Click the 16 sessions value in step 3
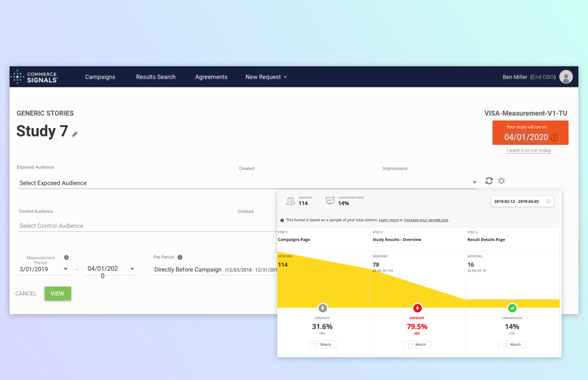The height and width of the screenshot is (380, 588). coord(471,265)
